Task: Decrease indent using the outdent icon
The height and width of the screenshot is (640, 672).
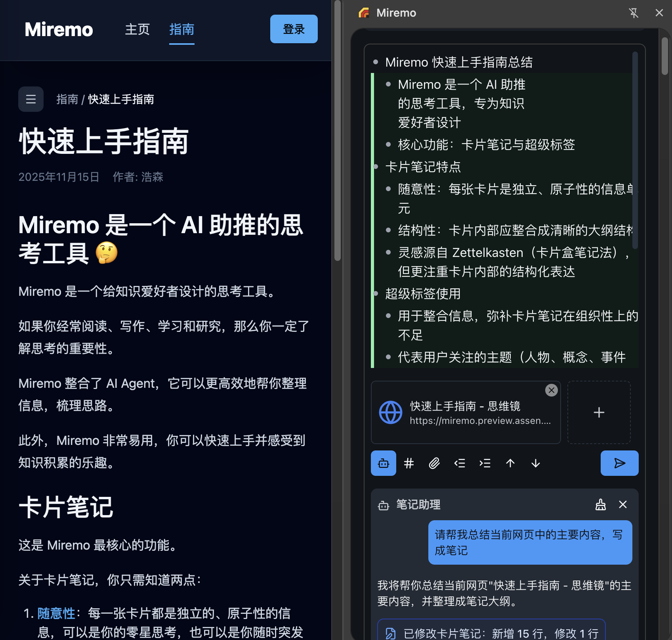Action: coord(459,463)
